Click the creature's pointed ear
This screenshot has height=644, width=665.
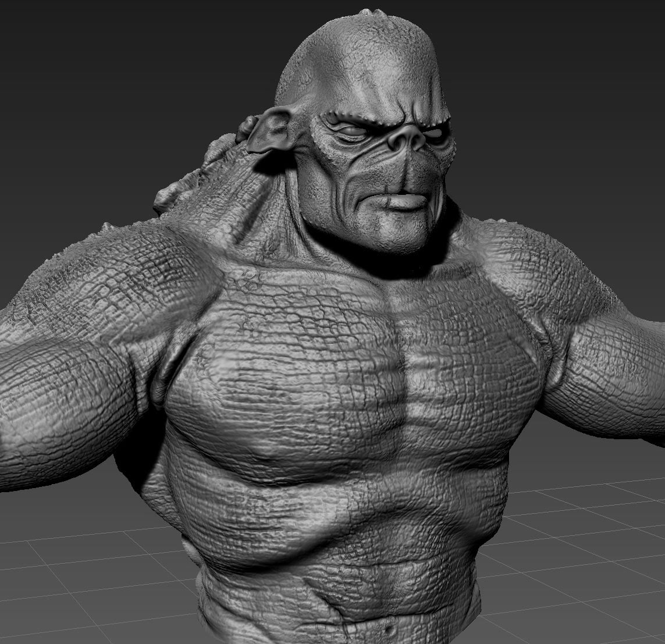(272, 134)
